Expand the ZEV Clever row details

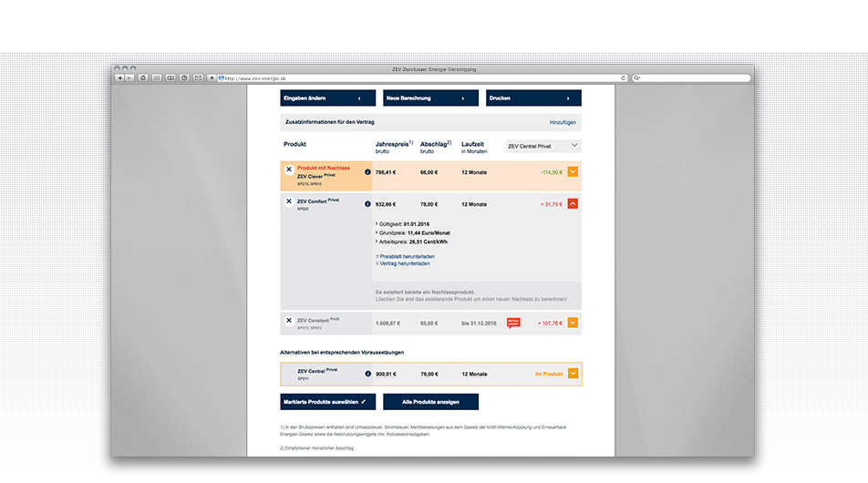coord(573,171)
